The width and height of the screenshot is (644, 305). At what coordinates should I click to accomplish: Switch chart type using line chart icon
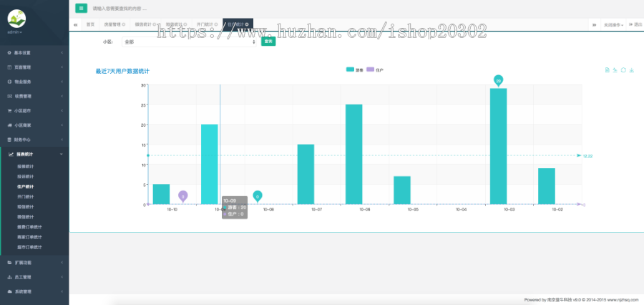click(x=615, y=70)
